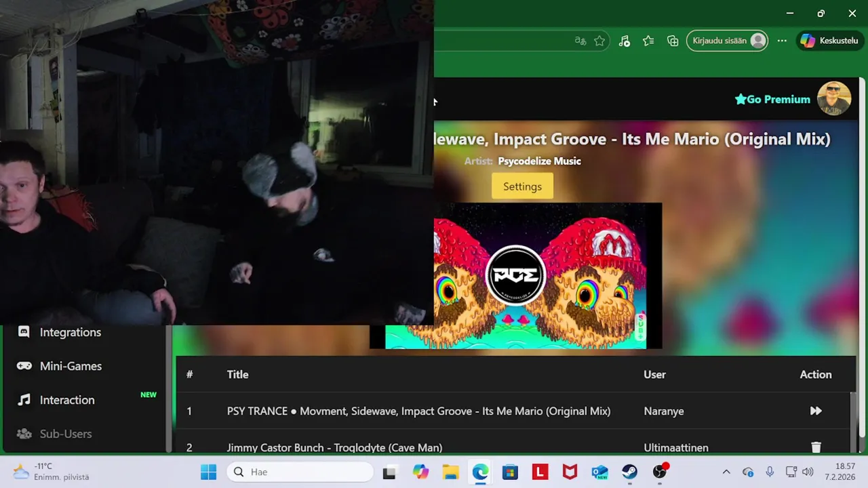Open Steam from the taskbar
Viewport: 868px width, 488px height.
[x=629, y=472]
